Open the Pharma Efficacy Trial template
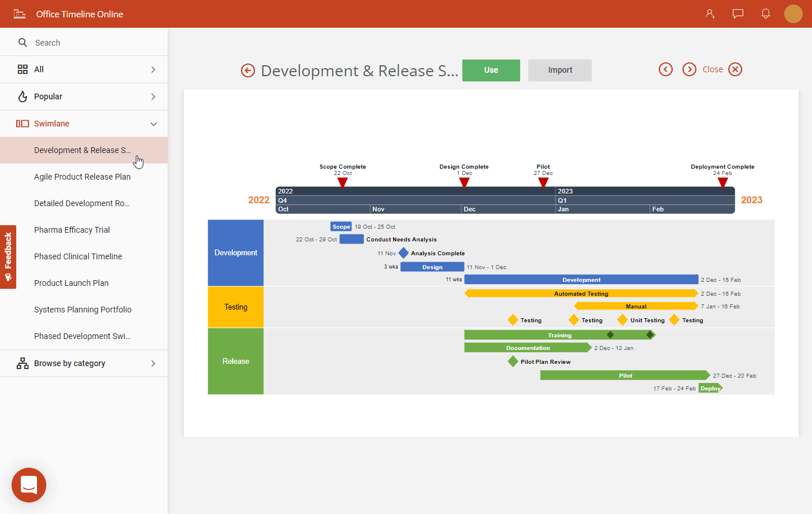 [71, 229]
